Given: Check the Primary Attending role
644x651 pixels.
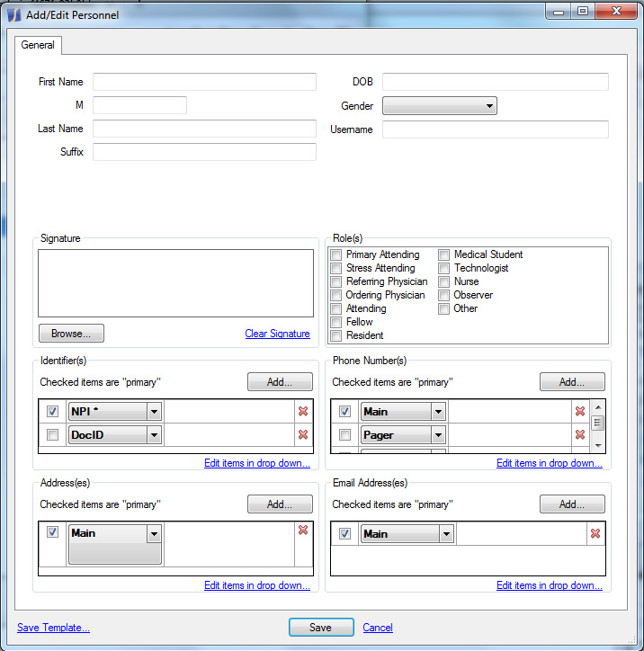Looking at the screenshot, I should (336, 255).
